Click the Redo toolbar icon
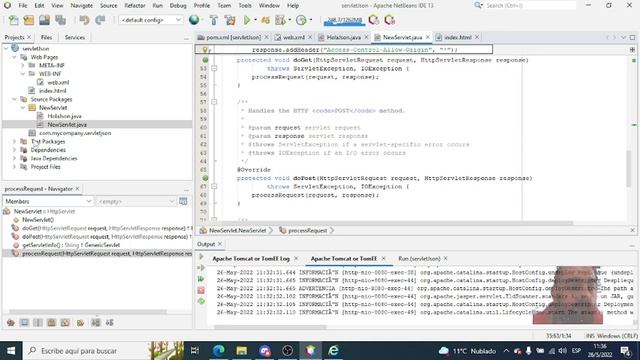The image size is (640, 360). coord(100,20)
